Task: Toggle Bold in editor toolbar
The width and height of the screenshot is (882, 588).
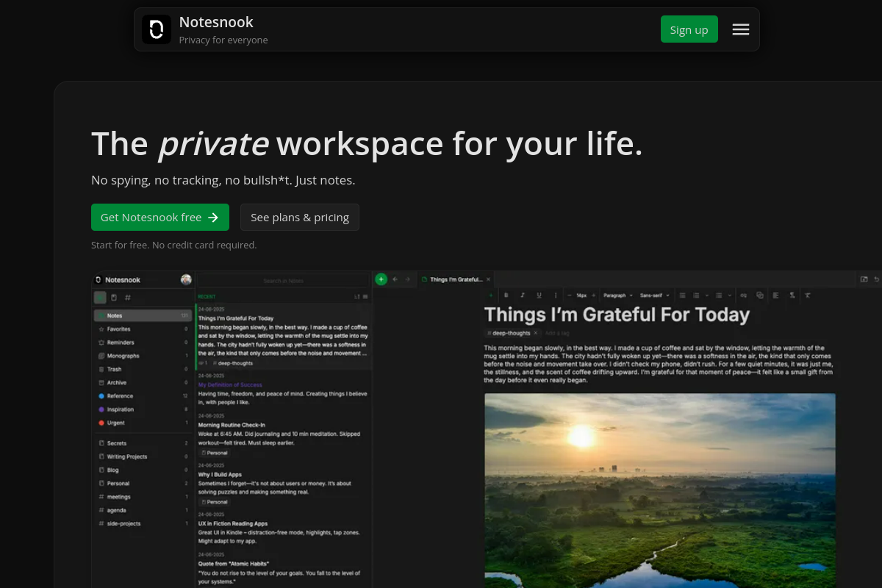Action: (x=506, y=295)
